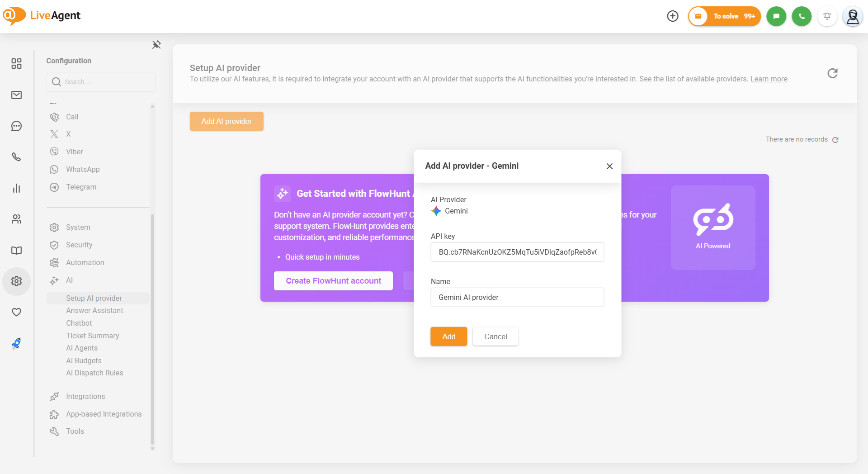
Task: Open the To solve 99+ tickets button
Action: click(725, 16)
